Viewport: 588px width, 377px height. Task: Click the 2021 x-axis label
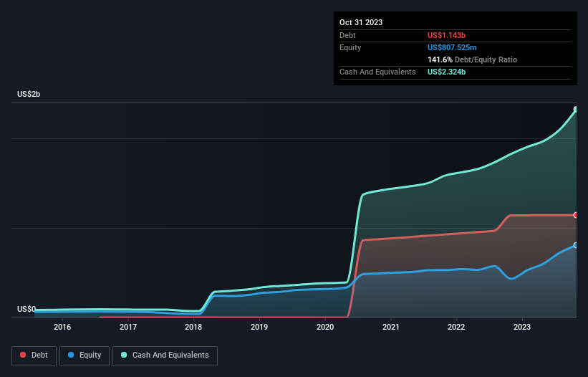[391, 327]
